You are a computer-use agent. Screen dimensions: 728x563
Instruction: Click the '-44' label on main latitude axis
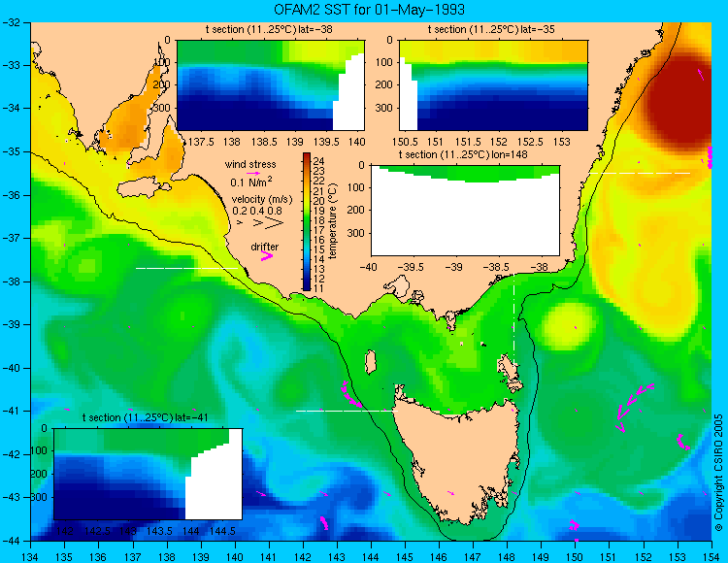pos(11,541)
